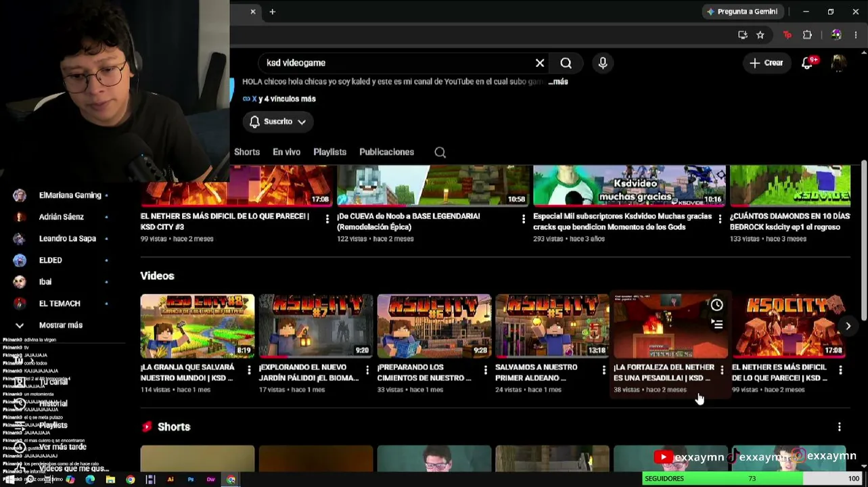Open 'CUÁNTOS DIAMONDS EN 10 DÍAS' video title
The image size is (868, 487).
[790, 222]
